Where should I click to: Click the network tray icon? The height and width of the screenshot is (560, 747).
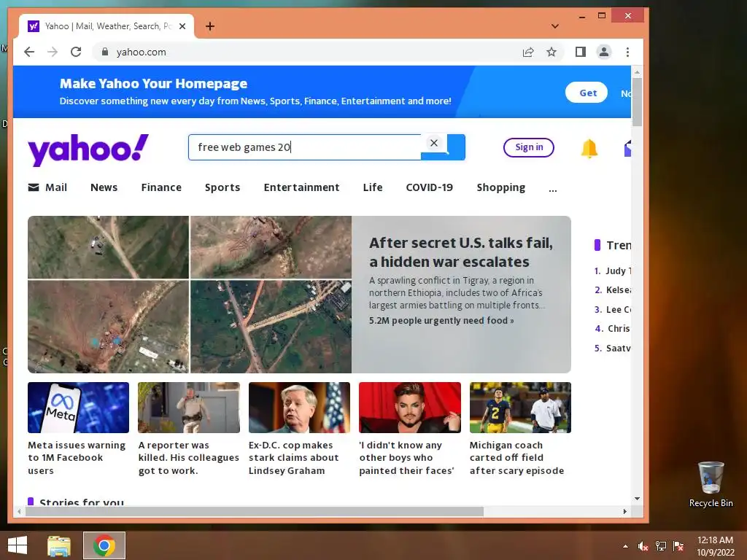661,546
